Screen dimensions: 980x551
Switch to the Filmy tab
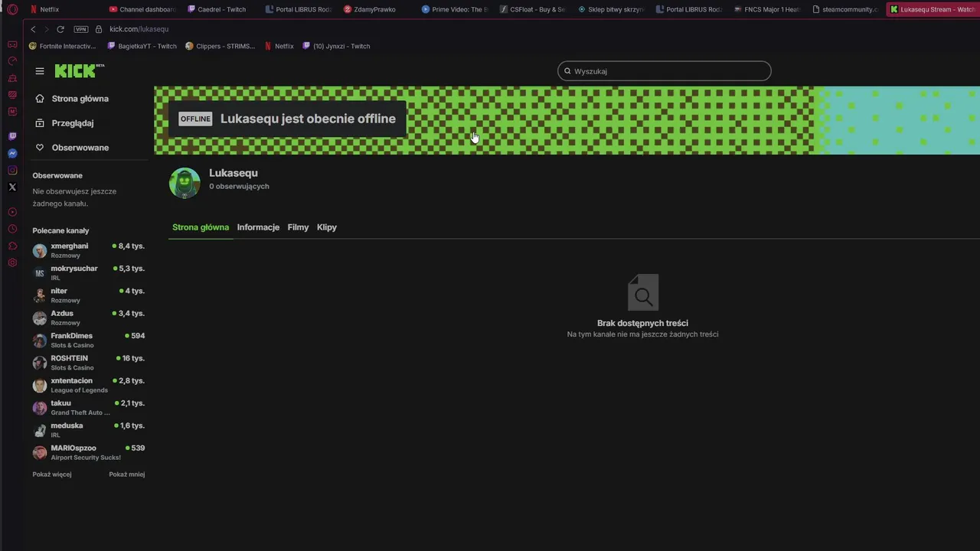[x=298, y=227]
